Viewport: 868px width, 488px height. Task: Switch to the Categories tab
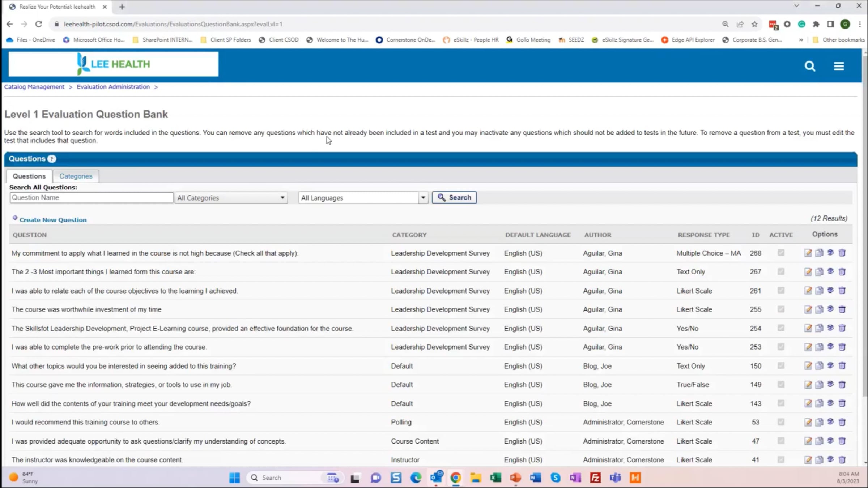pos(76,176)
